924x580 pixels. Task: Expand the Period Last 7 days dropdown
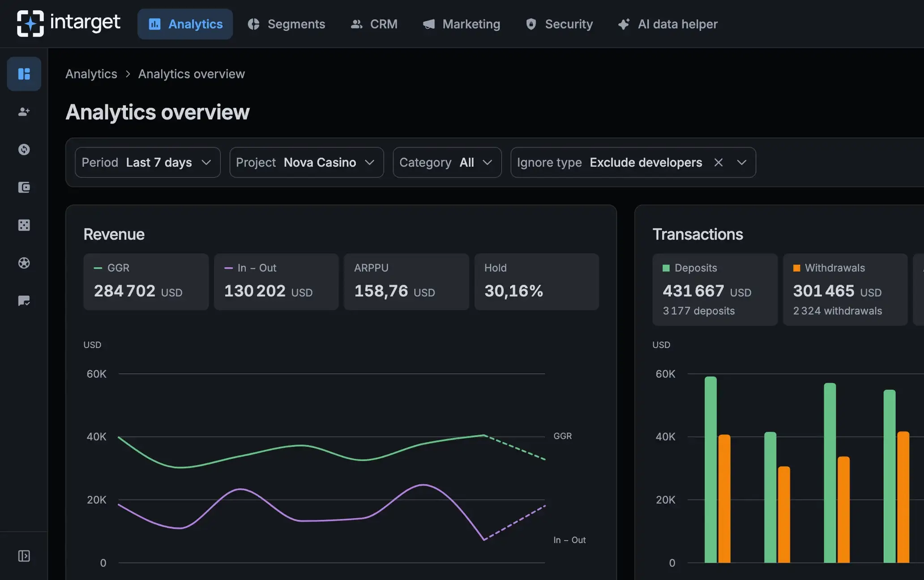pyautogui.click(x=148, y=162)
